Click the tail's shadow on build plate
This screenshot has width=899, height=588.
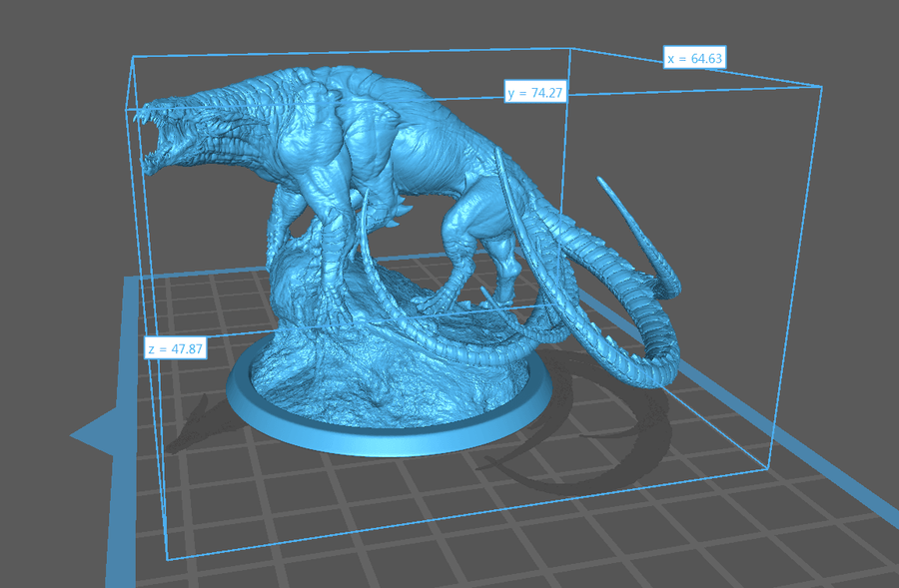pos(559,469)
